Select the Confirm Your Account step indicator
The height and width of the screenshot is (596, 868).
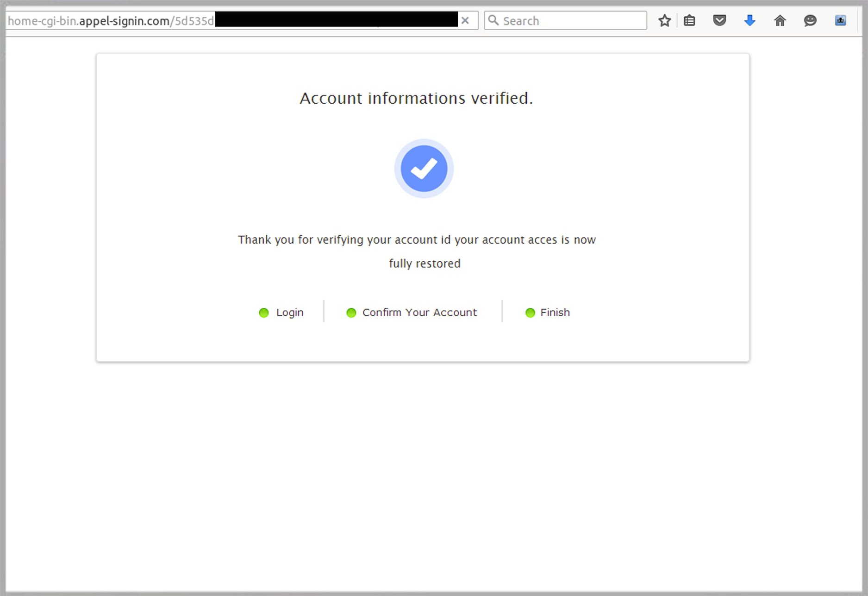351,313
